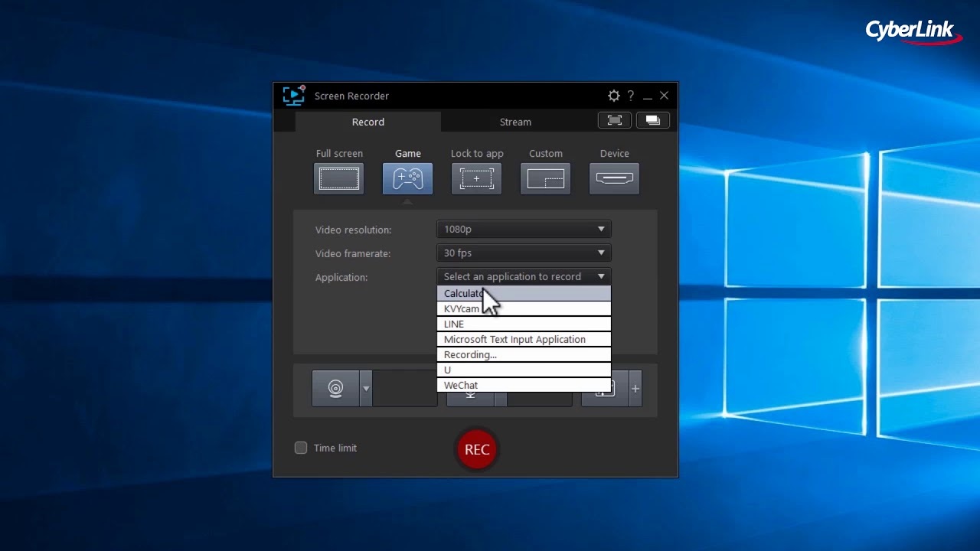Switch to the Record tab
This screenshot has height=551, width=980.
click(x=368, y=122)
